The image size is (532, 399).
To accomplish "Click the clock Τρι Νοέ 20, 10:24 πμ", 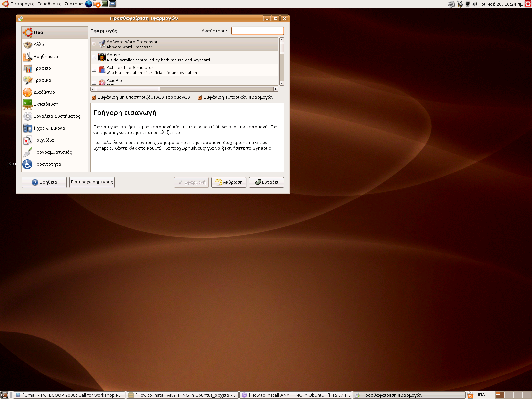I will click(x=501, y=4).
